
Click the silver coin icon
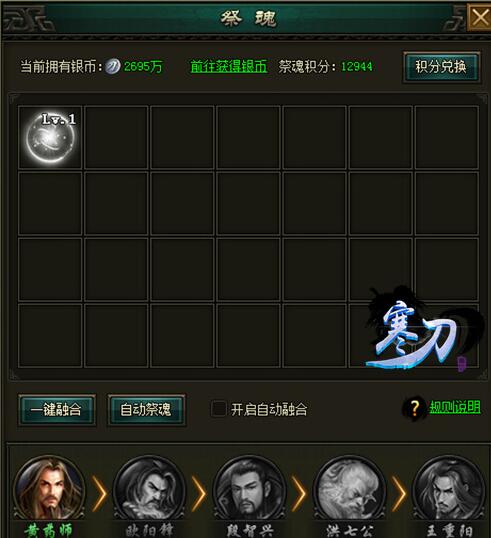click(x=113, y=66)
